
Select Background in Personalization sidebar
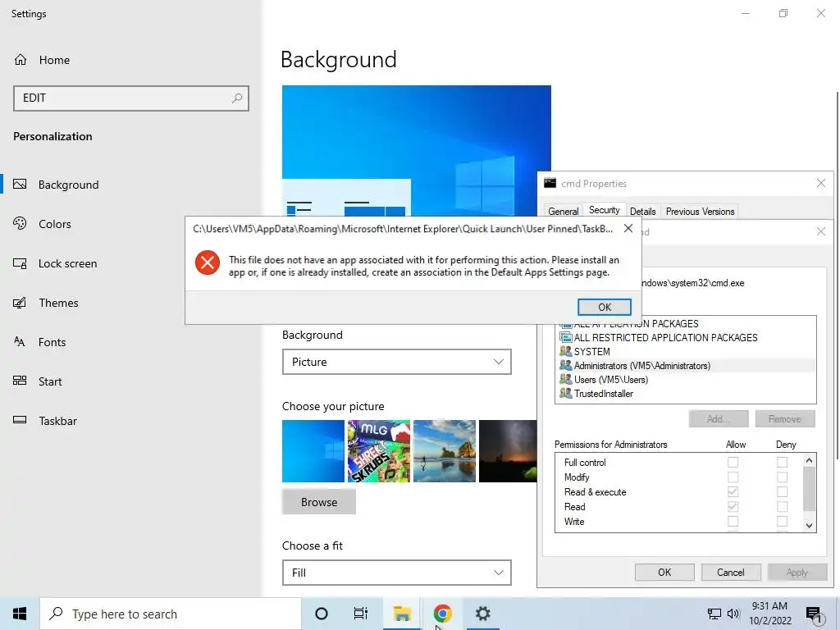click(x=68, y=185)
